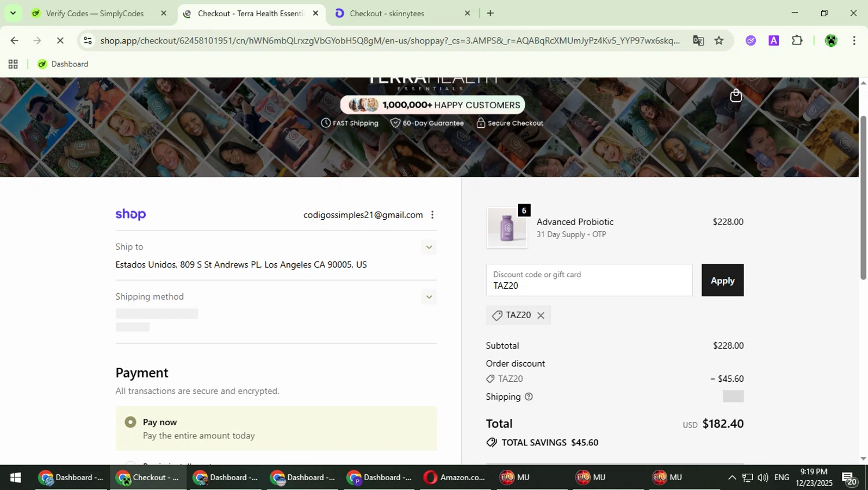This screenshot has height=490, width=868.
Task: View site information icon in address bar
Action: tap(87, 40)
